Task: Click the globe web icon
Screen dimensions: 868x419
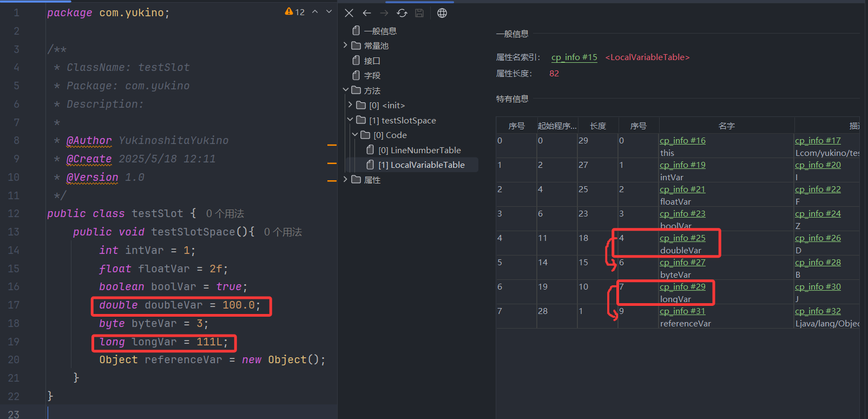Action: click(442, 13)
